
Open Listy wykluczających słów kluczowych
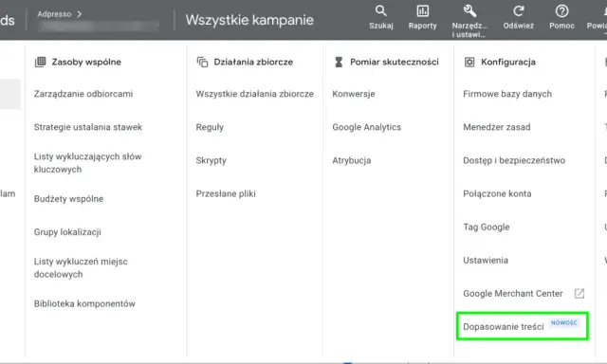point(87,163)
